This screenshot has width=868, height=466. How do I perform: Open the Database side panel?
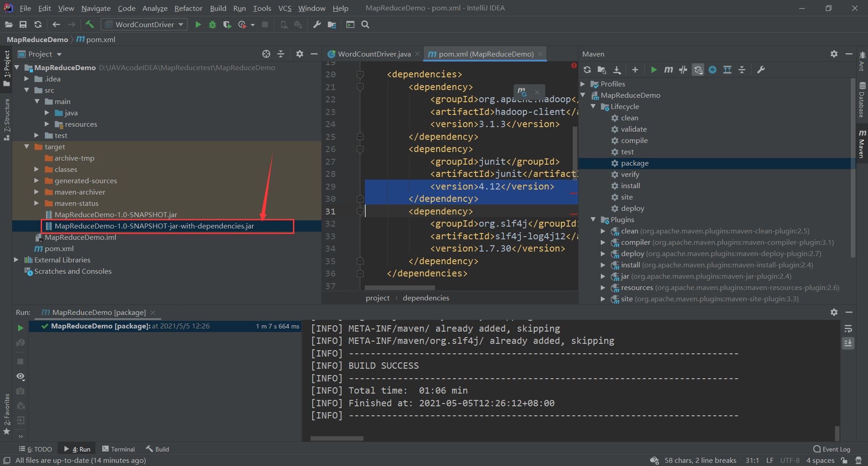click(862, 100)
